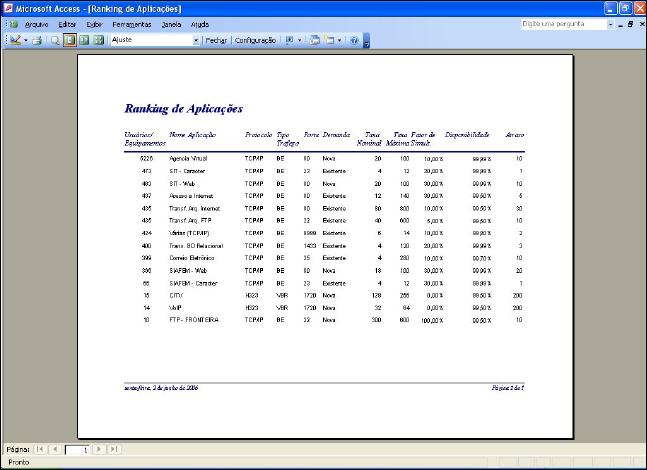This screenshot has height=470, width=647.
Task: Click the 'Transf. Arq. FTP' row name
Action: click(x=190, y=221)
